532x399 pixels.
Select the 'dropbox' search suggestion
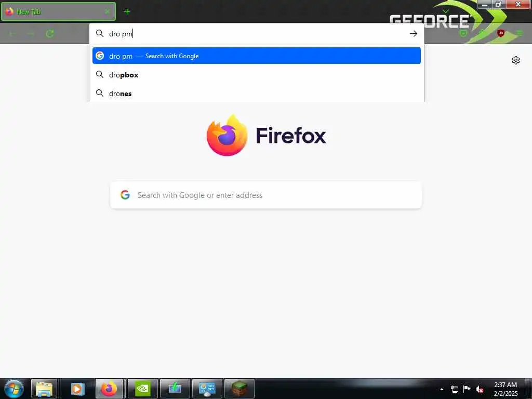pos(257,75)
